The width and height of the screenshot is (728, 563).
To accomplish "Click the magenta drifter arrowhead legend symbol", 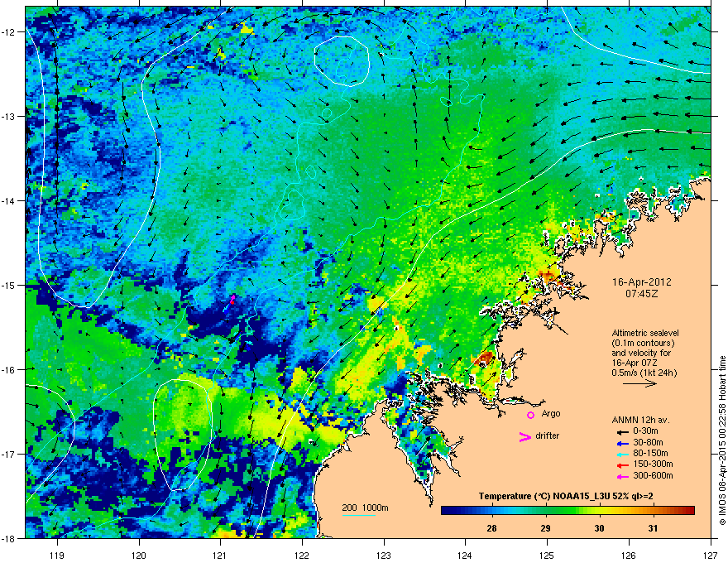I will [525, 436].
